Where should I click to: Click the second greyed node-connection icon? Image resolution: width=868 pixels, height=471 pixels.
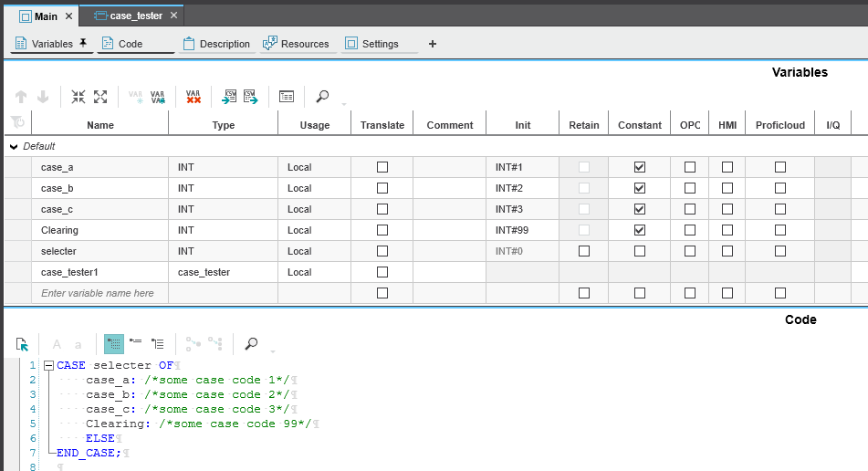[214, 344]
